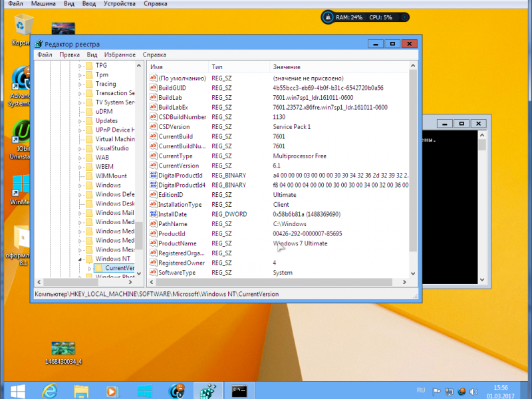Select the EditionID value row

(x=278, y=195)
